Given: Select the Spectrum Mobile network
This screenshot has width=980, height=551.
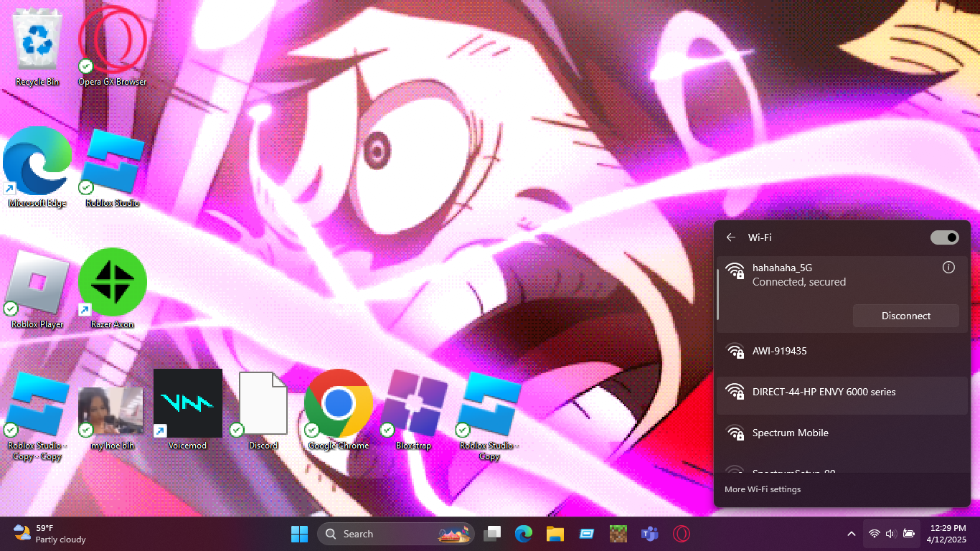Looking at the screenshot, I should 842,433.
